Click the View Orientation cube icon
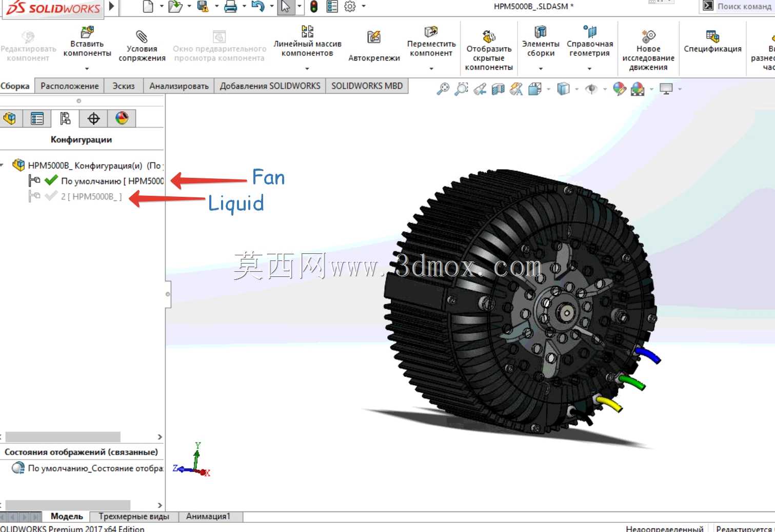The image size is (775, 532). (x=535, y=89)
